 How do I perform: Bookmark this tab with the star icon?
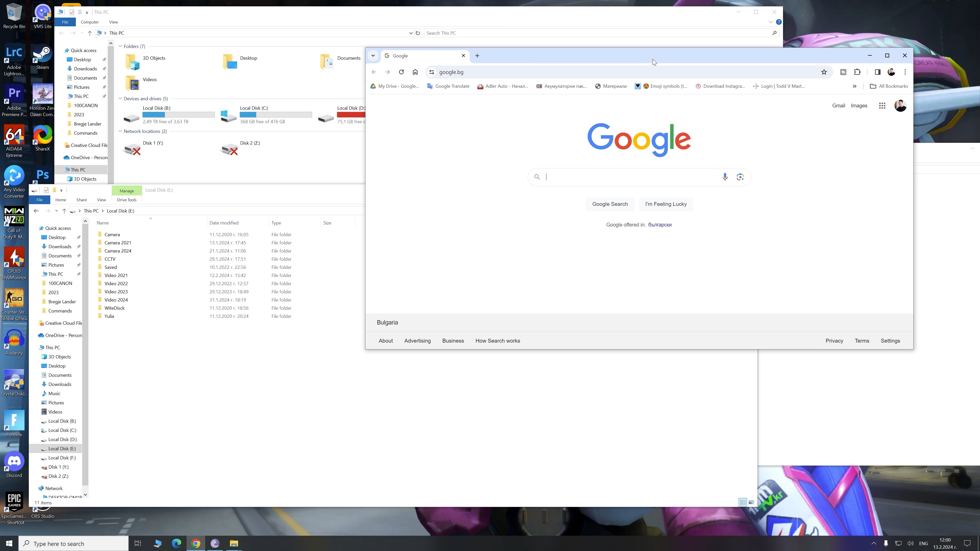coord(824,72)
